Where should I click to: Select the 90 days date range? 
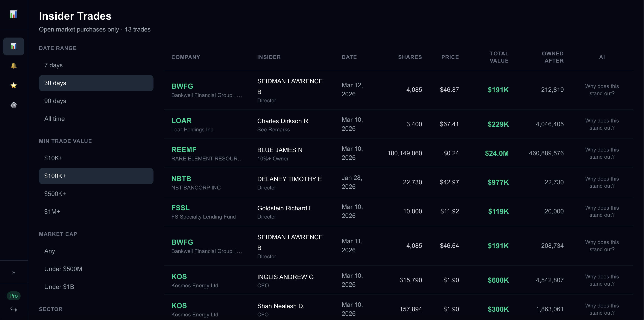point(96,101)
